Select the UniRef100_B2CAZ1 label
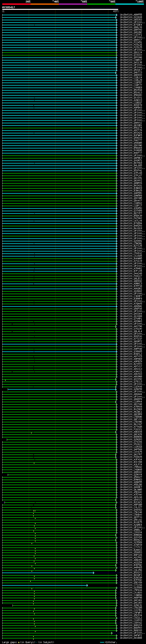 pyautogui.click(x=131, y=502)
